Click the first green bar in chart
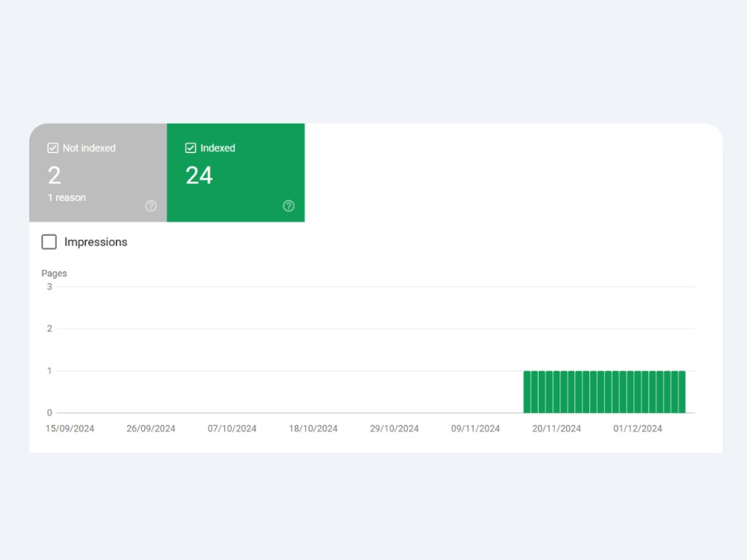This screenshot has height=560, width=747. [x=527, y=392]
